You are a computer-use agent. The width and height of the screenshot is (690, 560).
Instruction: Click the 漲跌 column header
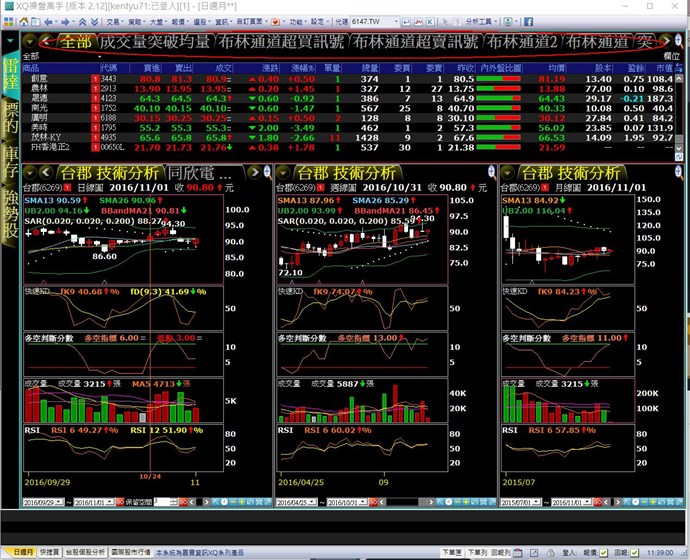[x=268, y=67]
